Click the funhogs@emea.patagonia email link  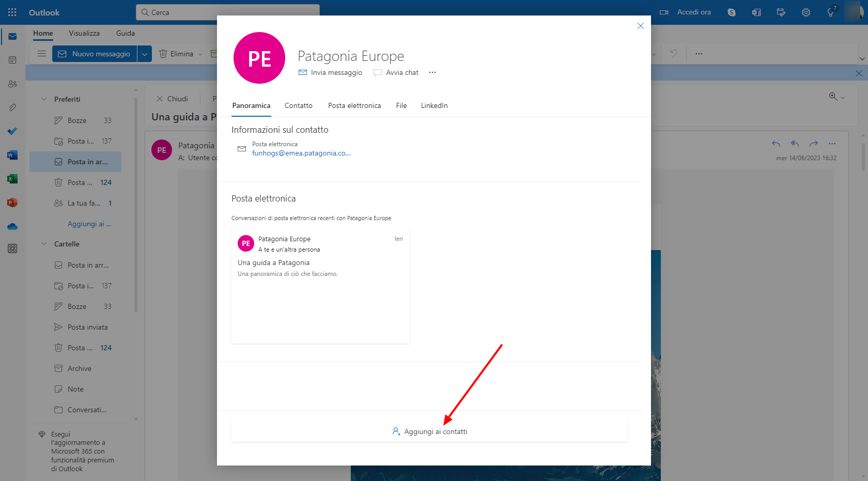tap(301, 153)
